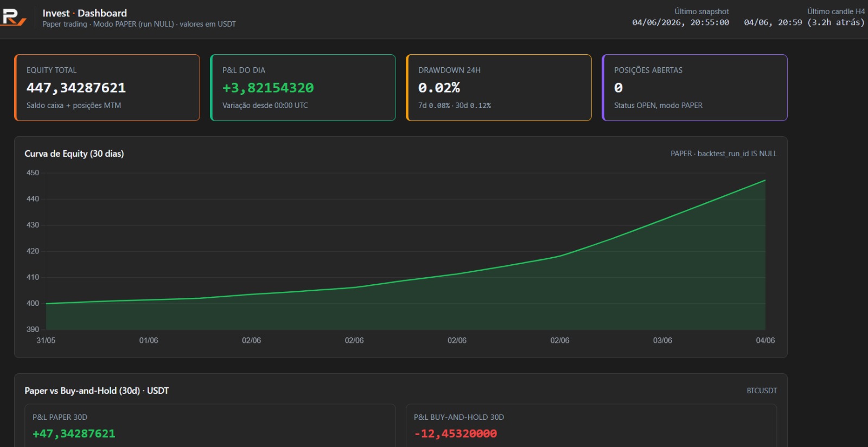Click the note "Status OPEN, modo PAPER"

(x=658, y=105)
